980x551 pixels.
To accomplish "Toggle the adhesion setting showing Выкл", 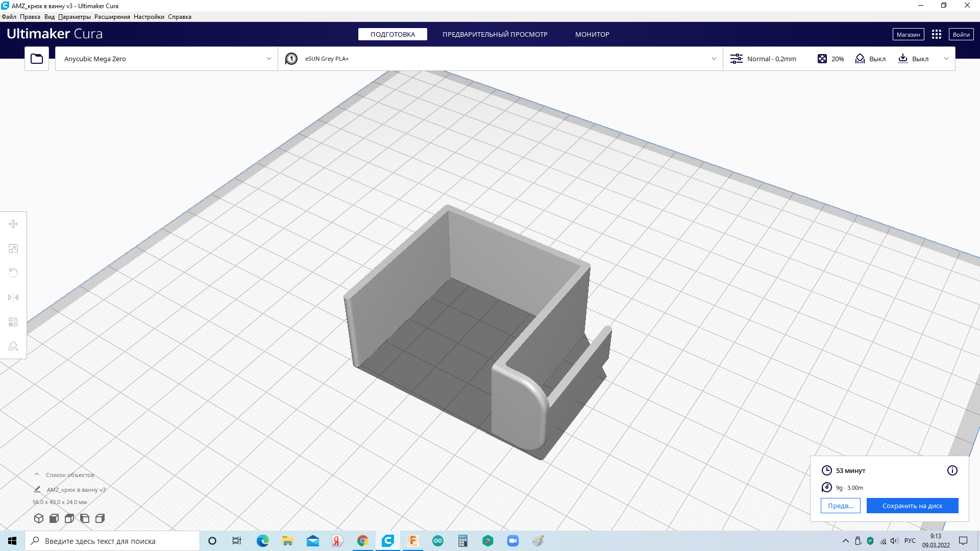I will [914, 59].
